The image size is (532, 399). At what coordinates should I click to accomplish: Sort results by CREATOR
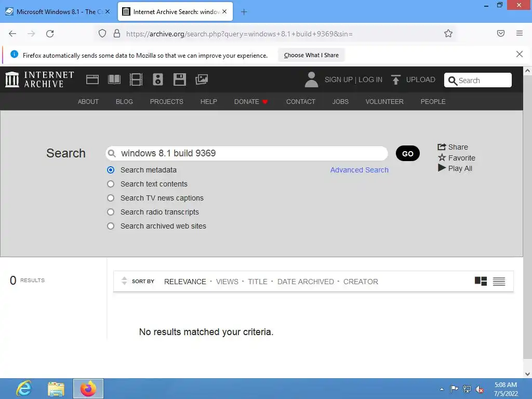361,282
